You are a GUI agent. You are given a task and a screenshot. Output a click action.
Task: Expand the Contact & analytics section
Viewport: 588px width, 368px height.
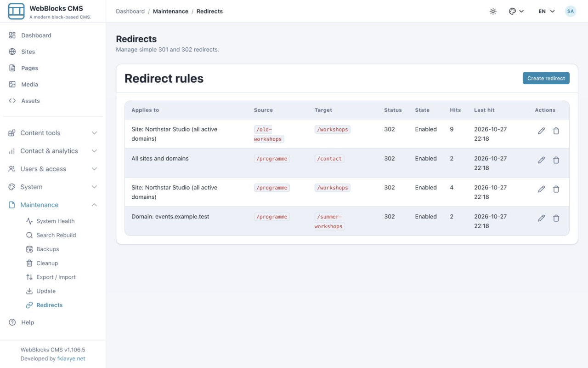pos(53,151)
